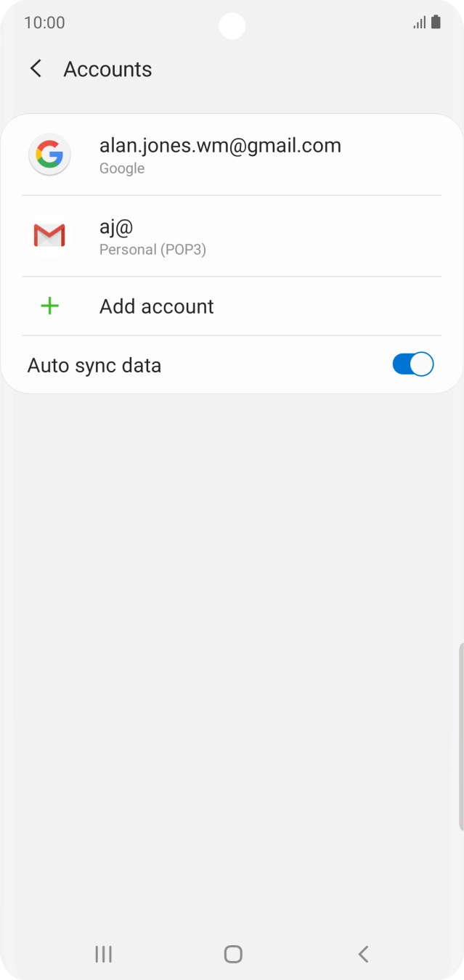Select the Auto sync data label
464x980 pixels.
tap(94, 365)
